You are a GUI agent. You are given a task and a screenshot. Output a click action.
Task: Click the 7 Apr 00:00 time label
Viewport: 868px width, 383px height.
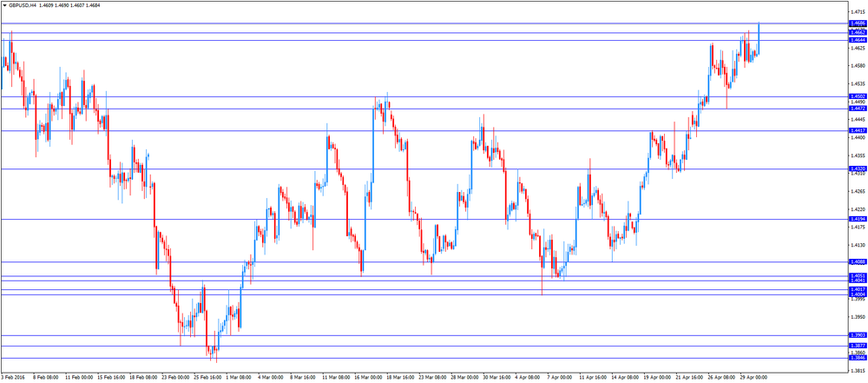[561, 378]
